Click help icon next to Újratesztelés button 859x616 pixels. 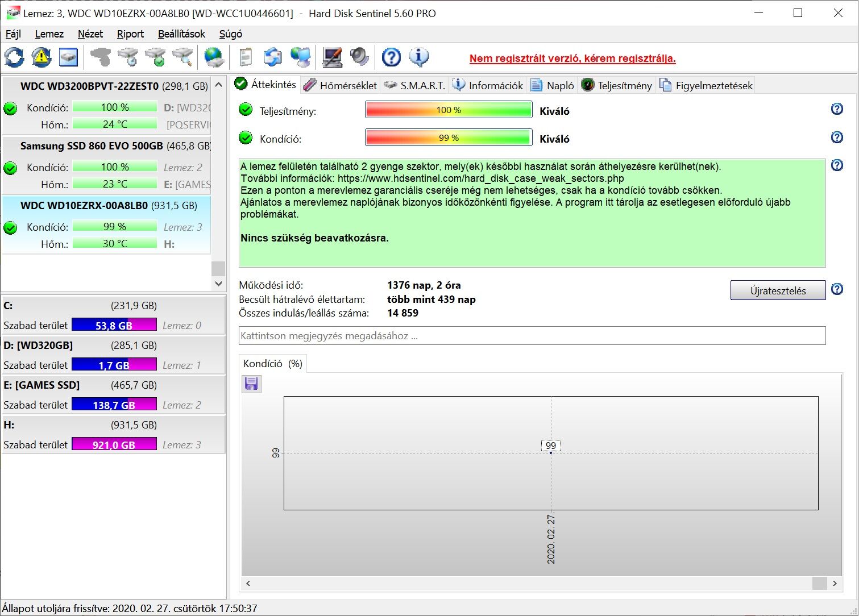click(x=837, y=289)
